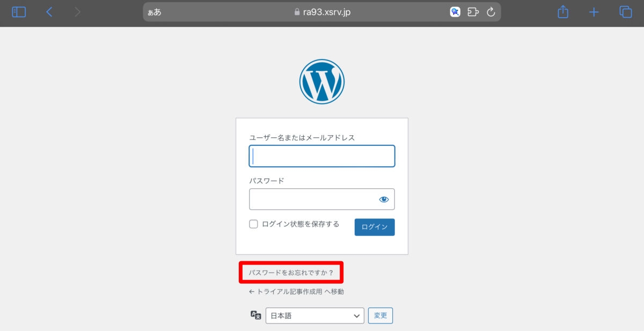Click the 変更 button
644x331 pixels.
[380, 316]
